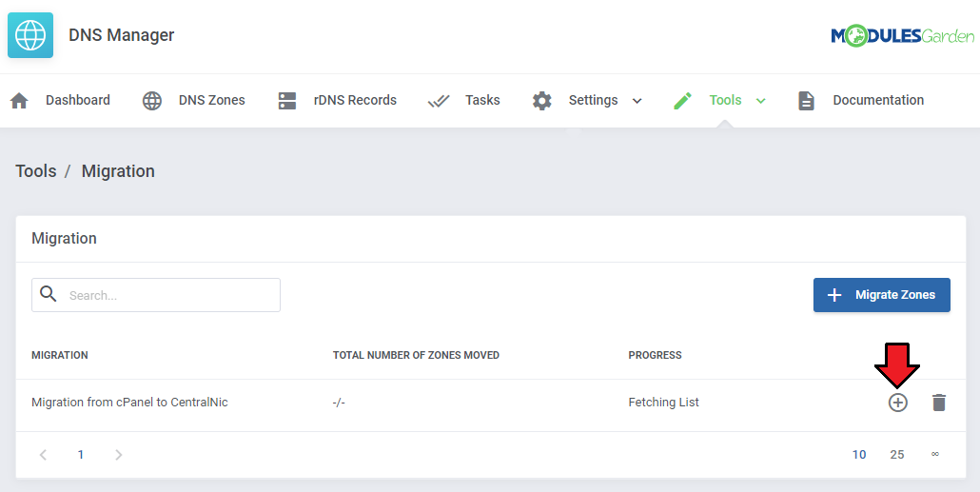
Task: Click the Documentation file icon
Action: [806, 101]
